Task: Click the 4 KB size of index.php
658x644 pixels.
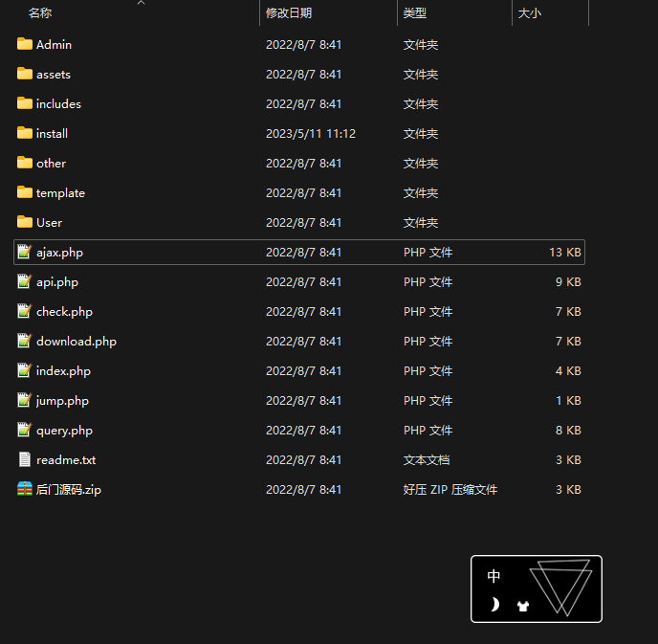Action: click(568, 370)
